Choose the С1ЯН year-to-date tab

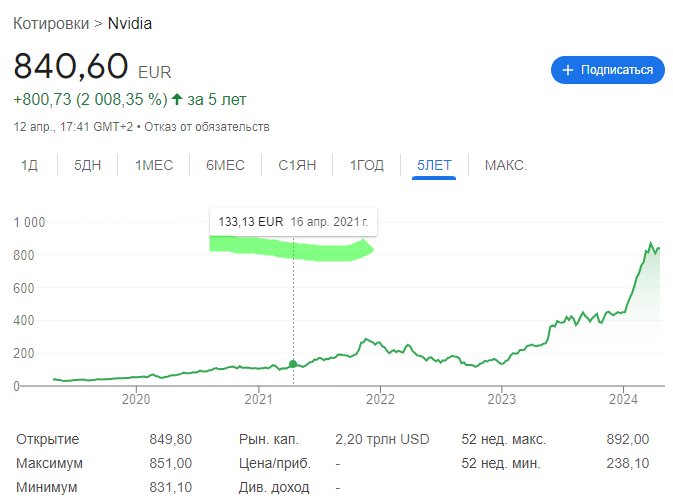click(x=297, y=165)
